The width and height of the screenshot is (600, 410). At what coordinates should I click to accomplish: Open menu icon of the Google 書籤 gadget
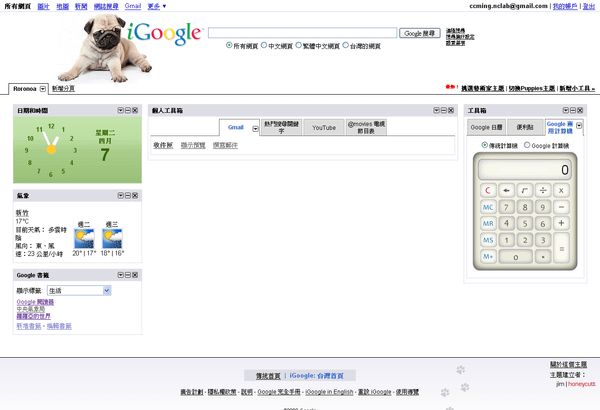tap(120, 275)
